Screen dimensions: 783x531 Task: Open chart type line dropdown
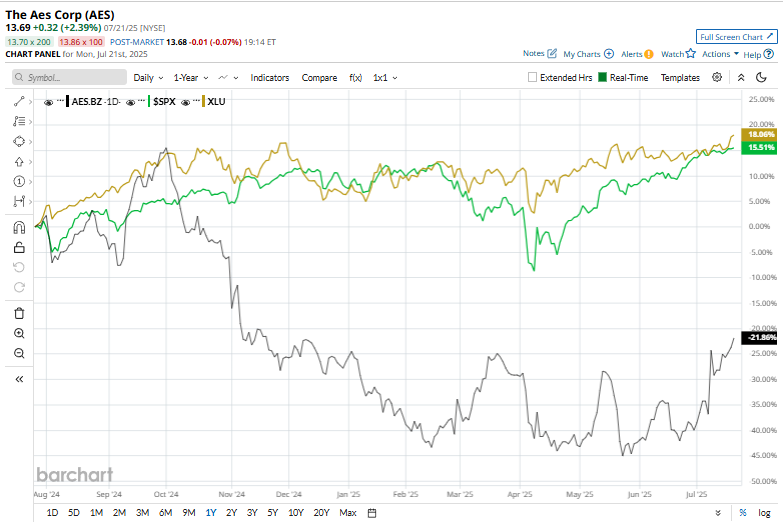pos(228,78)
